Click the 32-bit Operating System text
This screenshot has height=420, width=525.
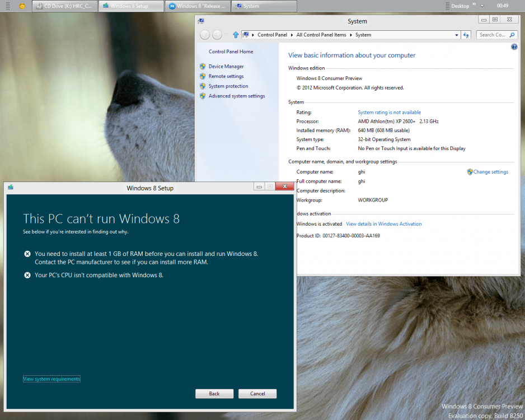point(384,139)
